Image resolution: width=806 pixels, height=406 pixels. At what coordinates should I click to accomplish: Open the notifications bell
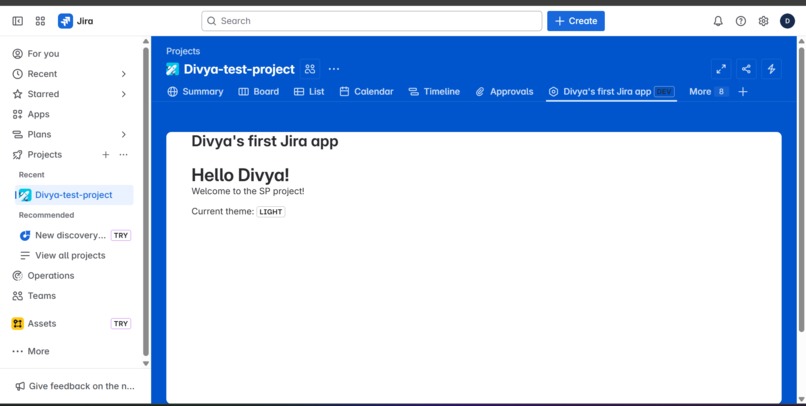(x=718, y=21)
